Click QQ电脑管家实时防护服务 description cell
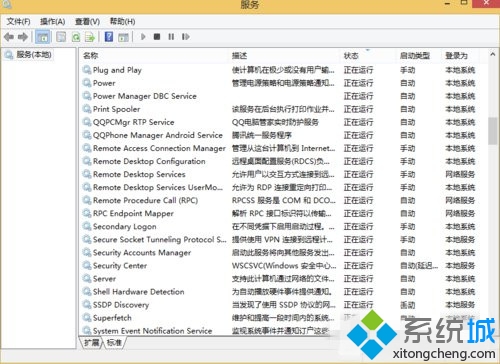 (275, 122)
